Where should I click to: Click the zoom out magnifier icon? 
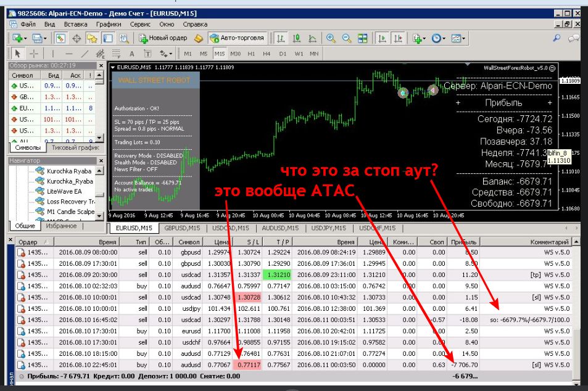(347, 38)
